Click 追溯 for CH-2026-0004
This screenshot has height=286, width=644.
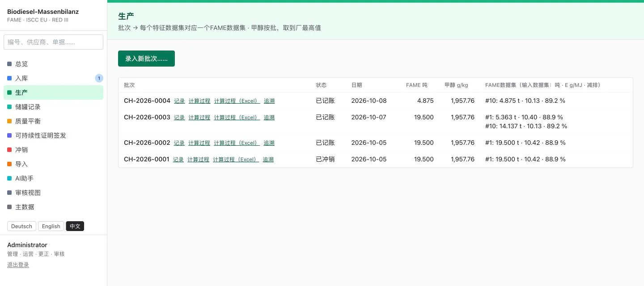pos(269,101)
